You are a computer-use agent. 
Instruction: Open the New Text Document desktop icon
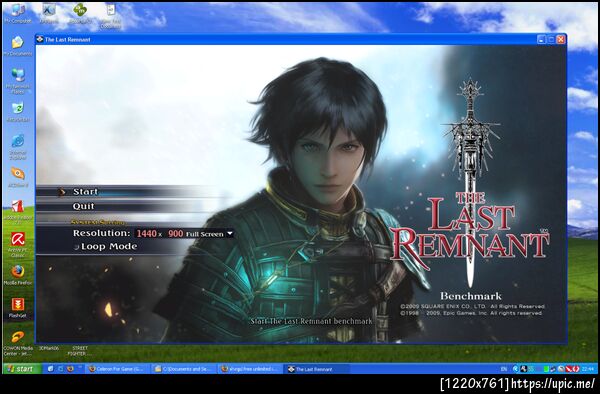111,11
